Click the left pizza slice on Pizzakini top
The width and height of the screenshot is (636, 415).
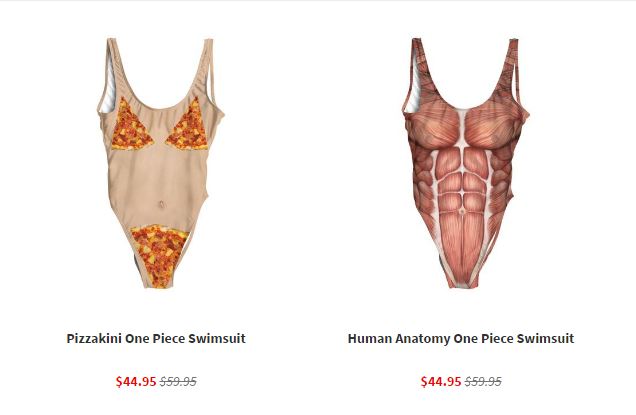(131, 125)
